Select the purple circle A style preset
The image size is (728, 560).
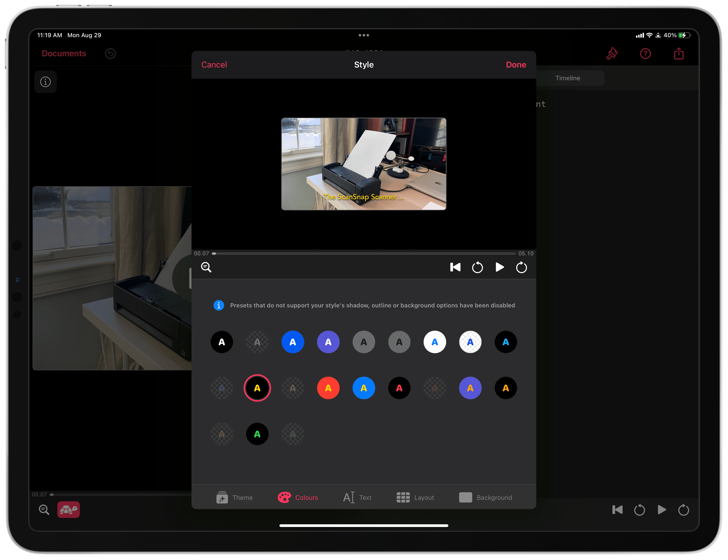(x=328, y=341)
